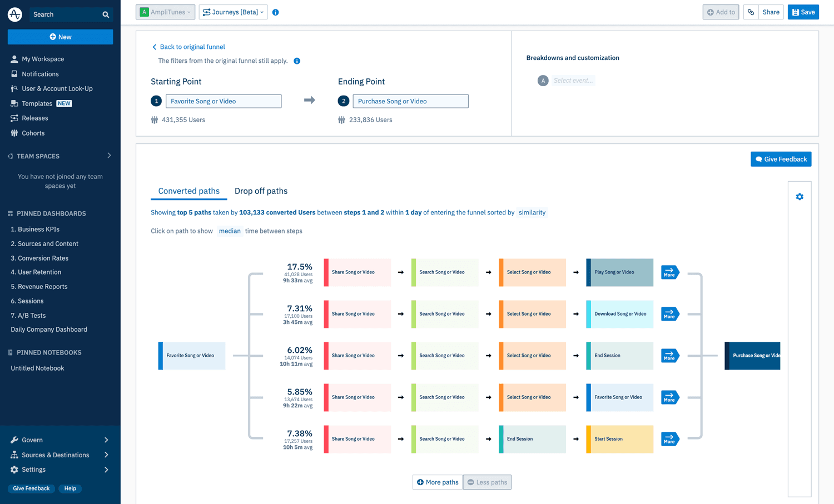Image resolution: width=834 pixels, height=504 pixels.
Task: Switch to the Drop off paths tab
Action: pos(261,191)
